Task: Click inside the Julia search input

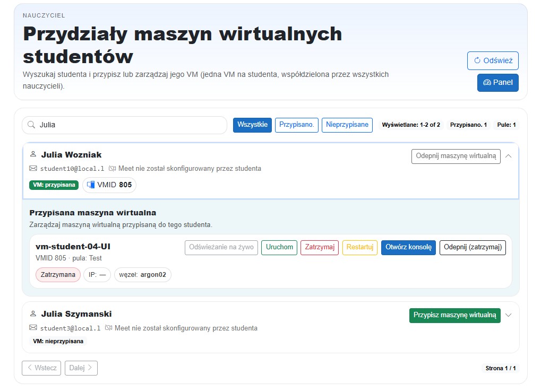Action: click(x=106, y=125)
